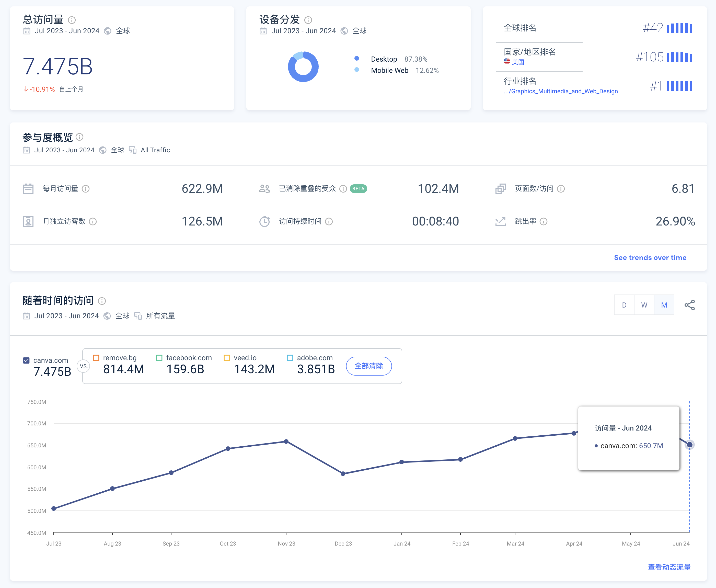Screen dimensions: 716x588
Task: Click the Mobile Web legend color dot
Action: (356, 70)
